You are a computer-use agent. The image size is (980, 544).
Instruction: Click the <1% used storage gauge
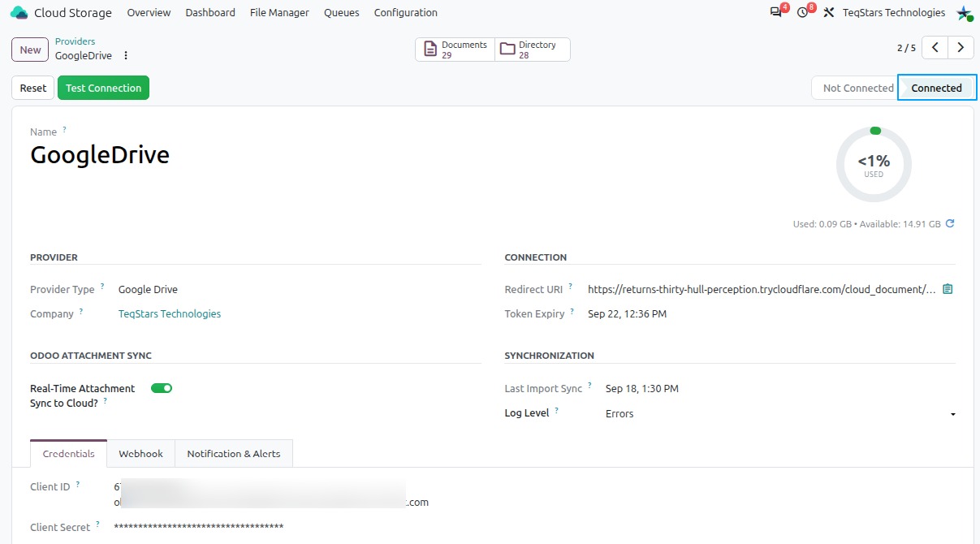pos(874,165)
